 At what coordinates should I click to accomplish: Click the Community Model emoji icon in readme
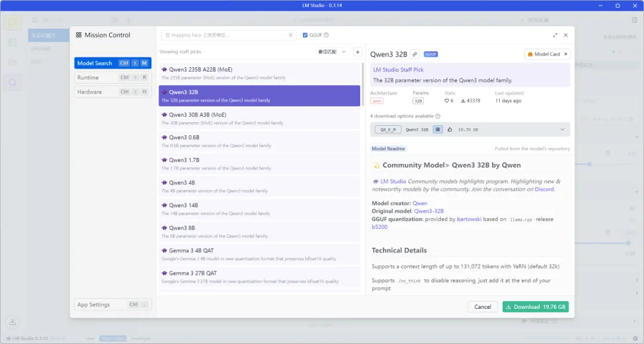(376, 165)
